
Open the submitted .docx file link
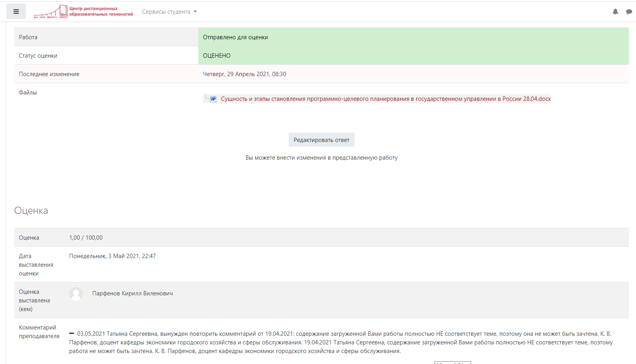click(386, 99)
